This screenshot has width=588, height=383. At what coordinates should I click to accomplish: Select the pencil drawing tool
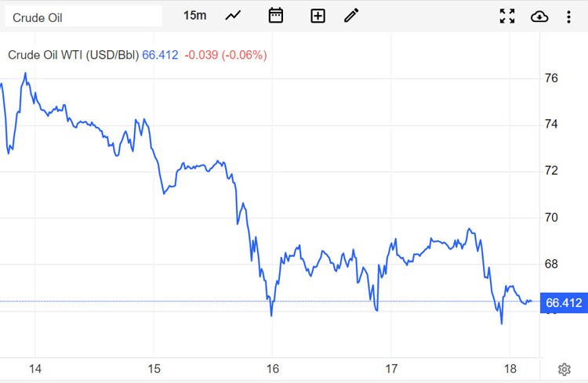(351, 16)
